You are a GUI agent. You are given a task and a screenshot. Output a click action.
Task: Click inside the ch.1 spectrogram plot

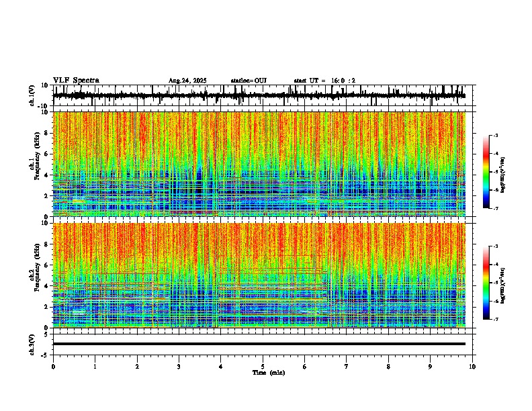coord(259,164)
